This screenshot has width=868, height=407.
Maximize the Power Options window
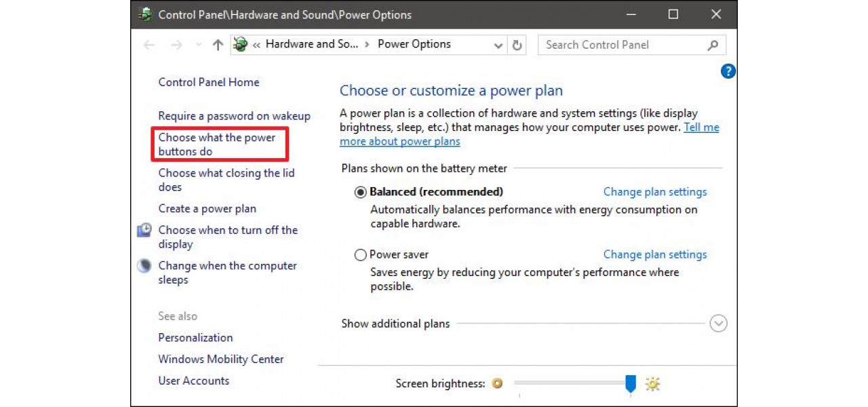click(673, 14)
